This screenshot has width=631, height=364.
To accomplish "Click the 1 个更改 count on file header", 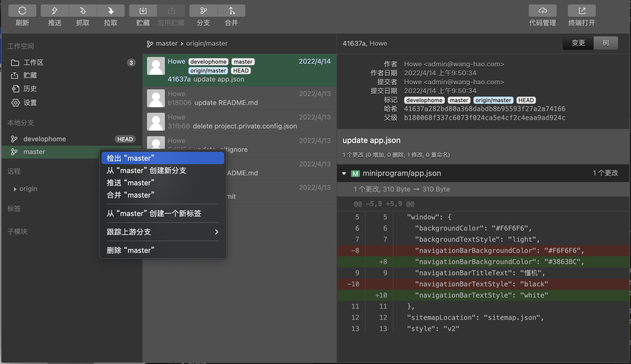I will click(x=605, y=173).
